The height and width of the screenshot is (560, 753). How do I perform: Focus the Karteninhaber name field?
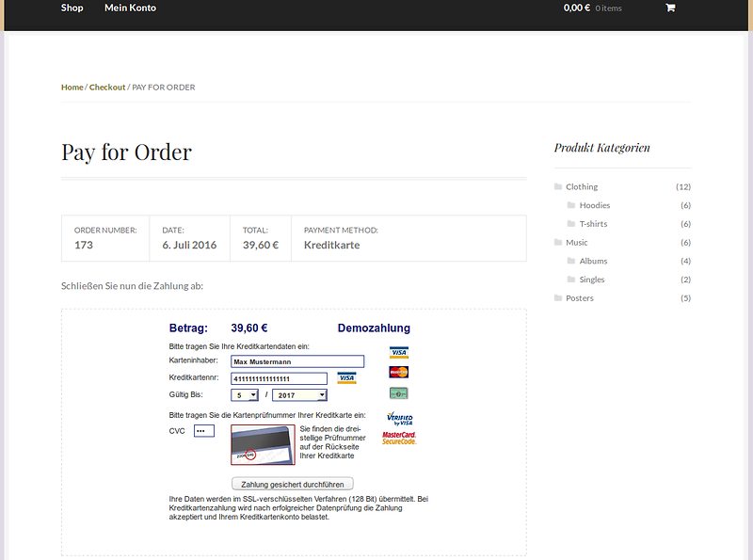point(297,361)
